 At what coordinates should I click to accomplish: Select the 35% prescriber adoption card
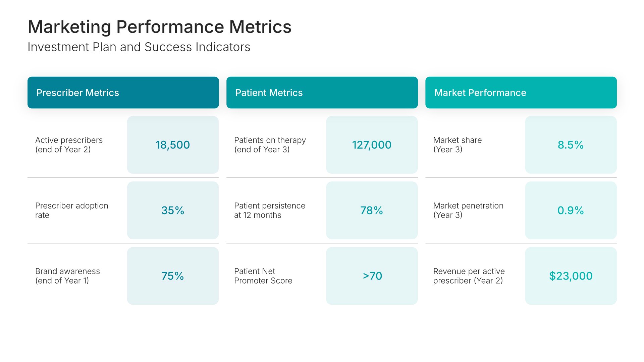pos(173,210)
